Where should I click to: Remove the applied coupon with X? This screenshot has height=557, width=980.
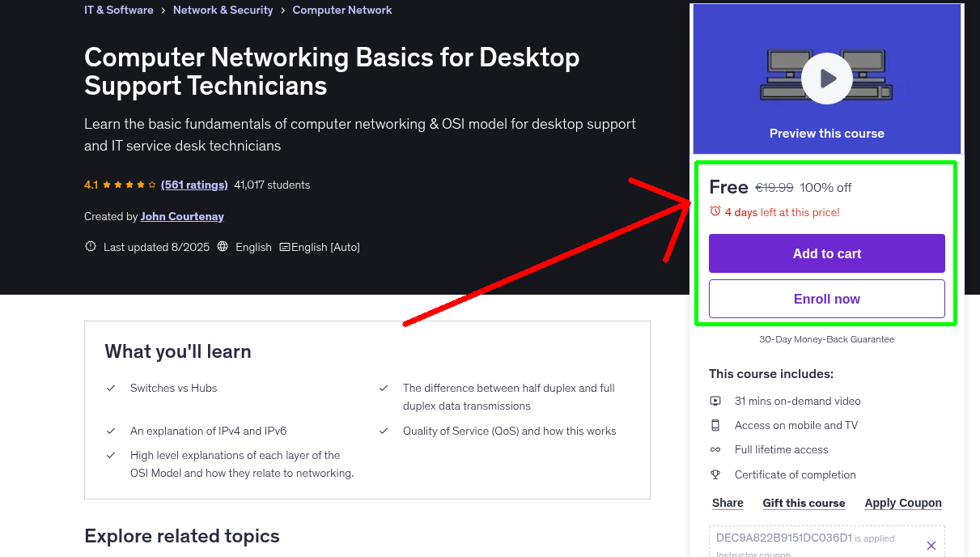[x=931, y=546]
